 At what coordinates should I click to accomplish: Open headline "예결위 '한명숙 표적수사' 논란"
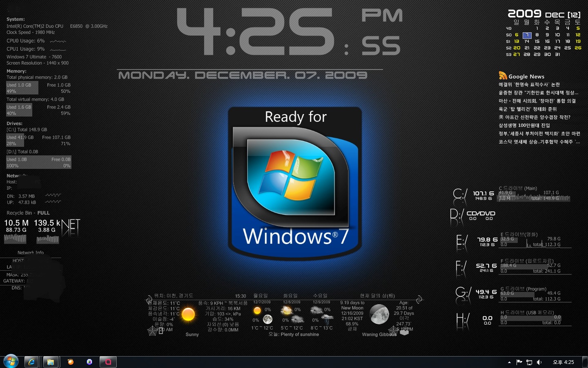coord(529,85)
